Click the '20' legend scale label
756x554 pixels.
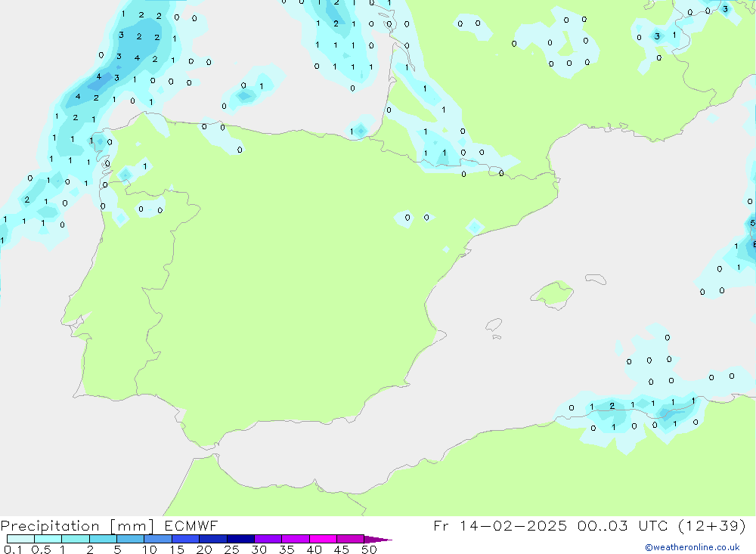point(204,549)
